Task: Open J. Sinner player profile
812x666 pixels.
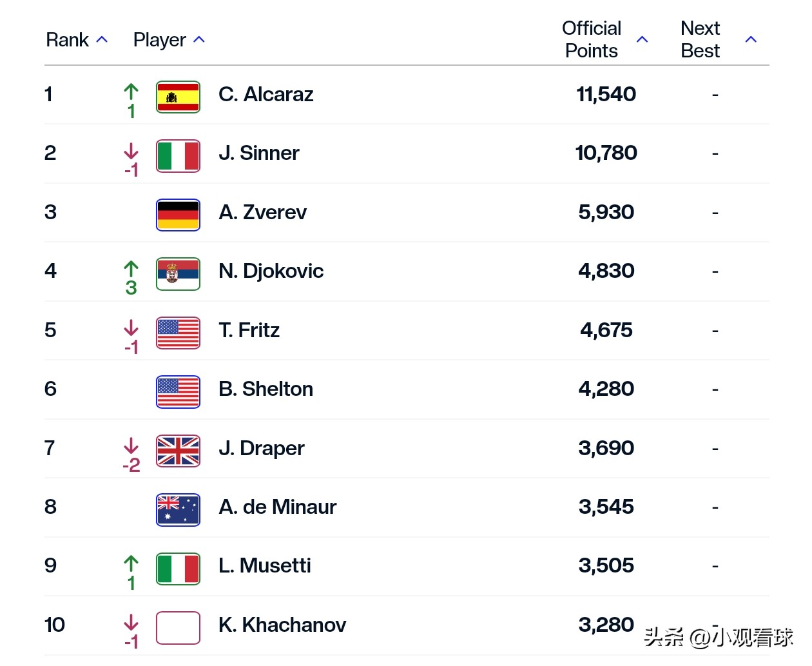Action: tap(258, 153)
